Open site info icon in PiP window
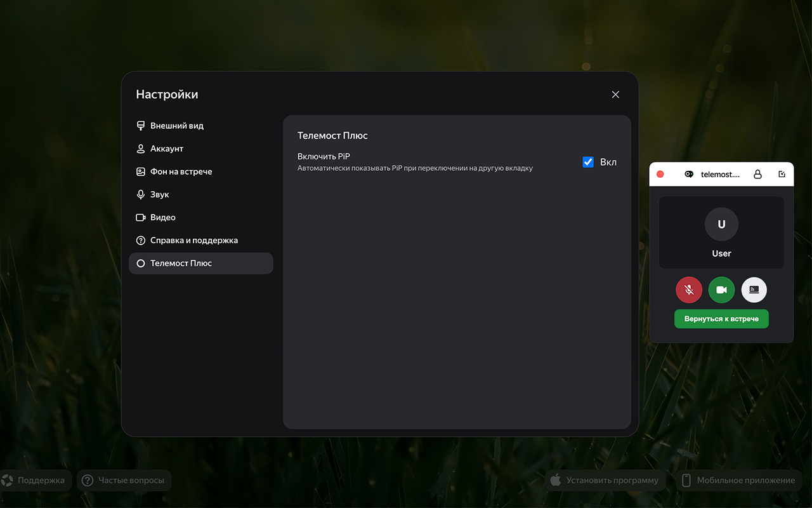This screenshot has height=508, width=812. (x=689, y=174)
